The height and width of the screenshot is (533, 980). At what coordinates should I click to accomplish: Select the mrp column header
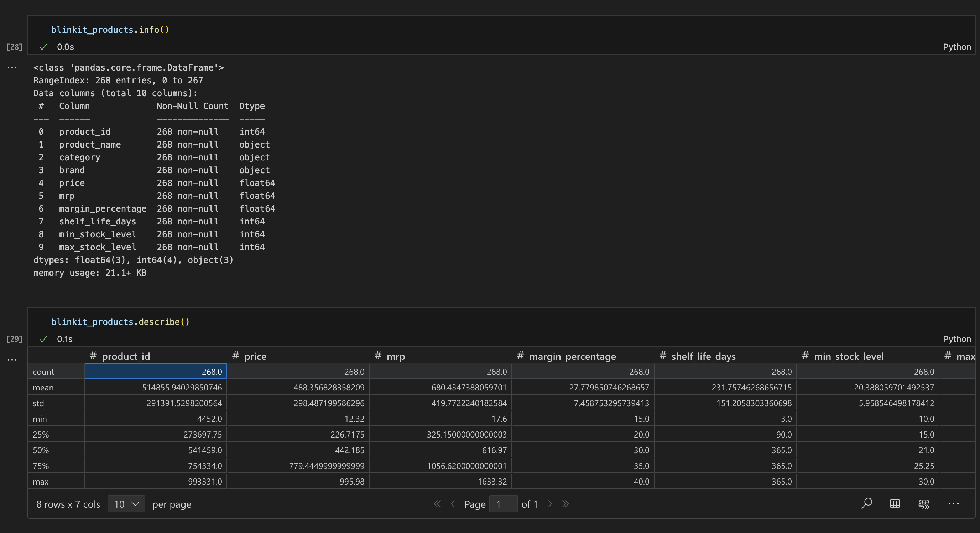pyautogui.click(x=441, y=356)
